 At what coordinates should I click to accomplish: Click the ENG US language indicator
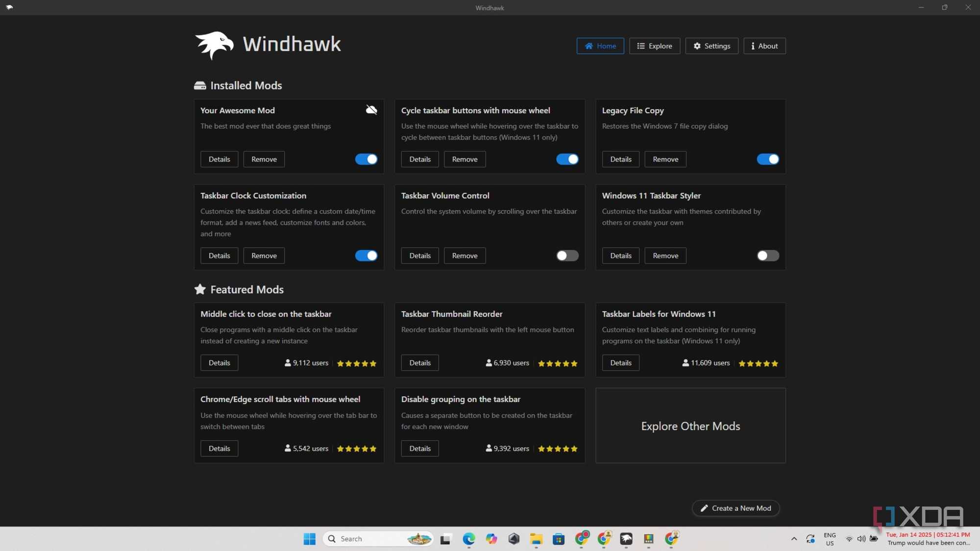click(830, 539)
